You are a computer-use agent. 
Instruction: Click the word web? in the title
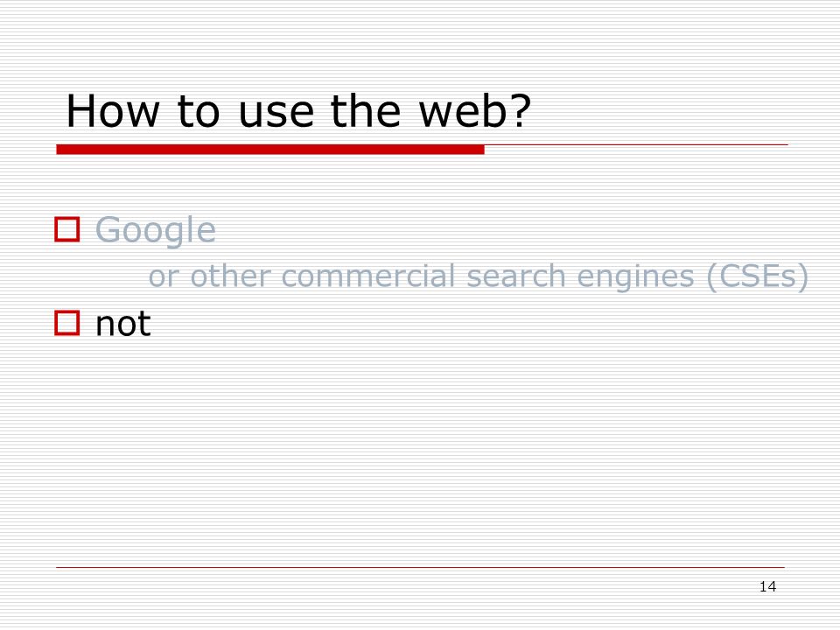(x=474, y=111)
